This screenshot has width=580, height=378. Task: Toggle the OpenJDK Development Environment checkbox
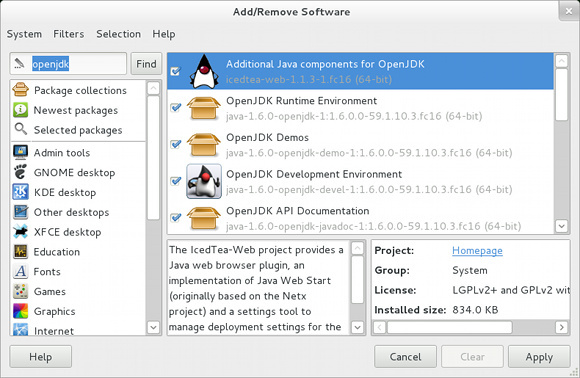[176, 181]
